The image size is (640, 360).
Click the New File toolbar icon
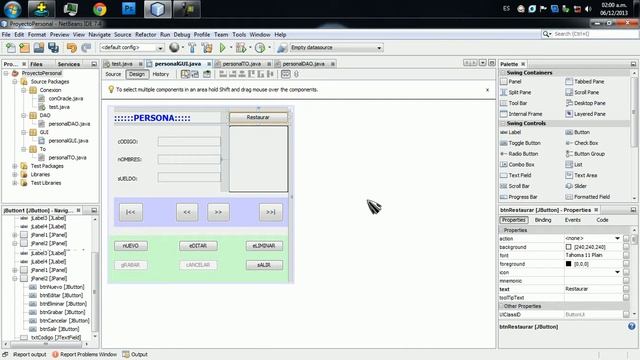10,48
